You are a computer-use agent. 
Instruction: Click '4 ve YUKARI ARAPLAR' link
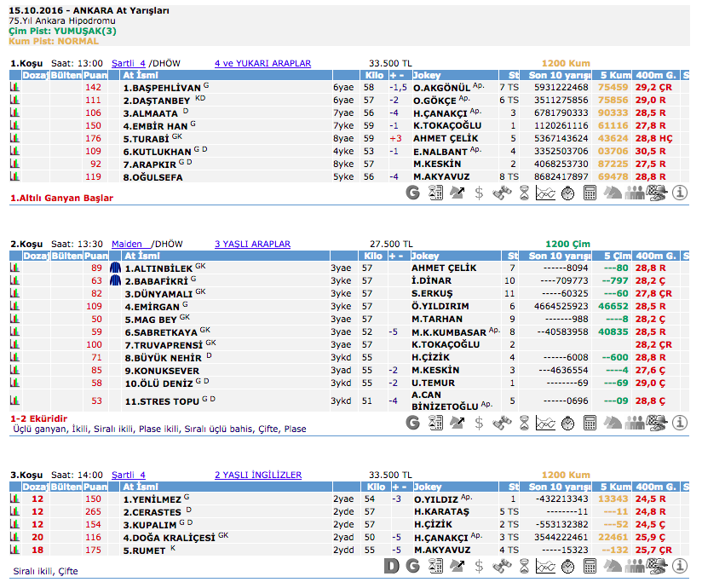(x=262, y=63)
